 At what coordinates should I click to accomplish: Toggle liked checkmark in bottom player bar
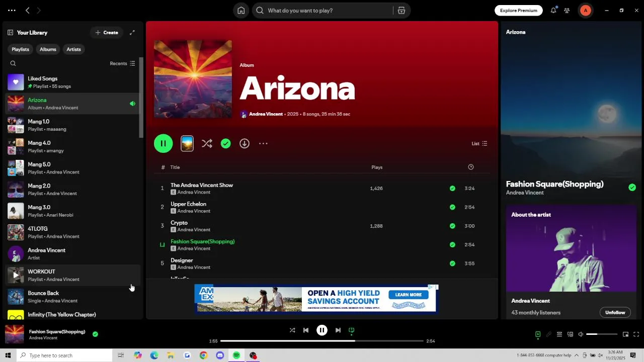95,334
